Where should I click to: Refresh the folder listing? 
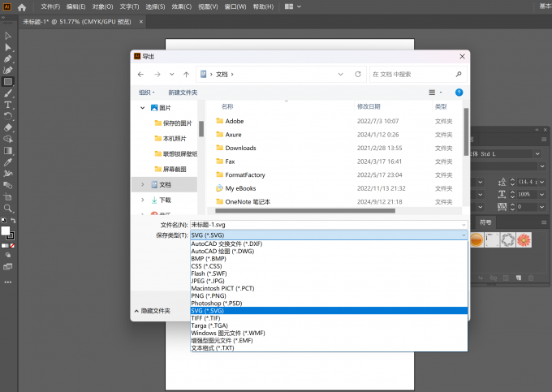click(x=358, y=74)
